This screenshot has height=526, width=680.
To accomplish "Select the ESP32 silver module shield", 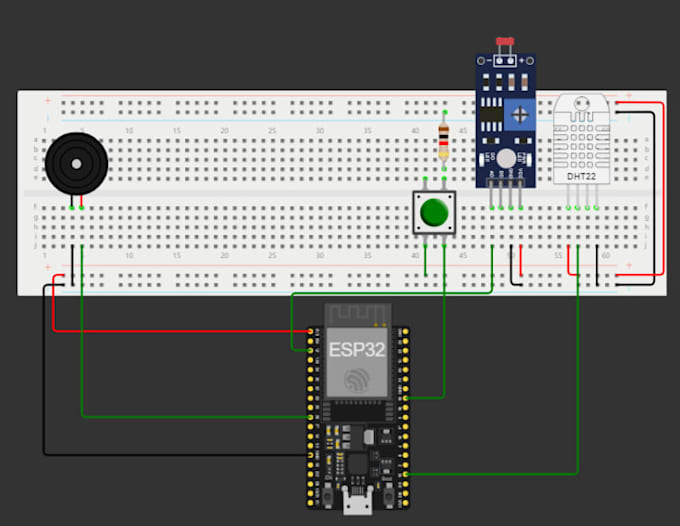I will (356, 363).
